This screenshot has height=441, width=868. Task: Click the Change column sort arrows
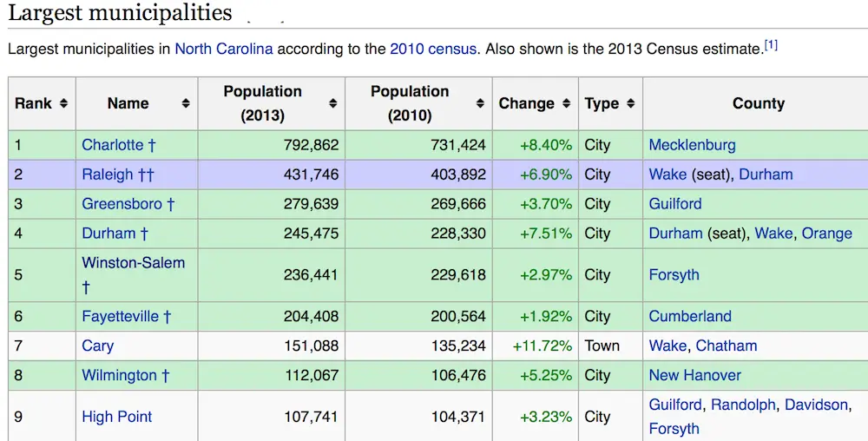(566, 103)
